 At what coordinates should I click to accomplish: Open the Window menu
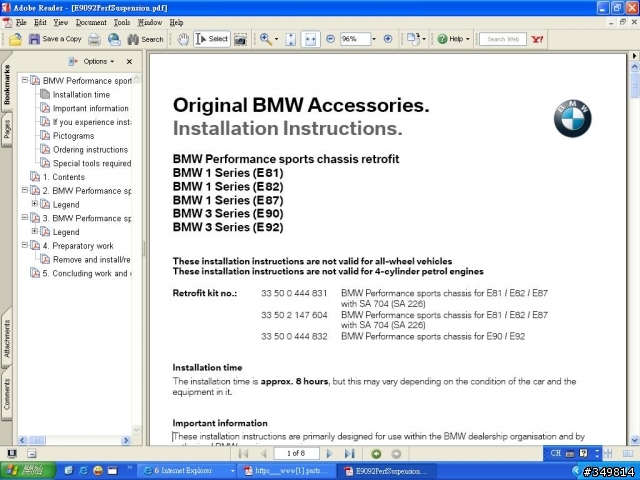click(x=150, y=22)
